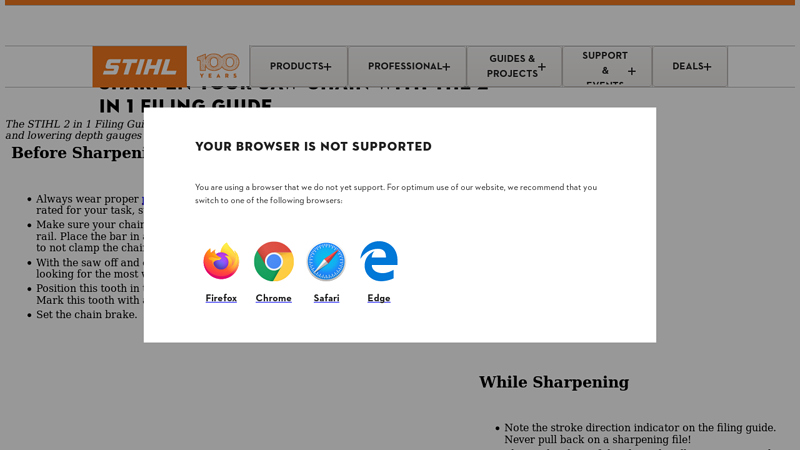Click the Edge browser icon

pos(379,261)
